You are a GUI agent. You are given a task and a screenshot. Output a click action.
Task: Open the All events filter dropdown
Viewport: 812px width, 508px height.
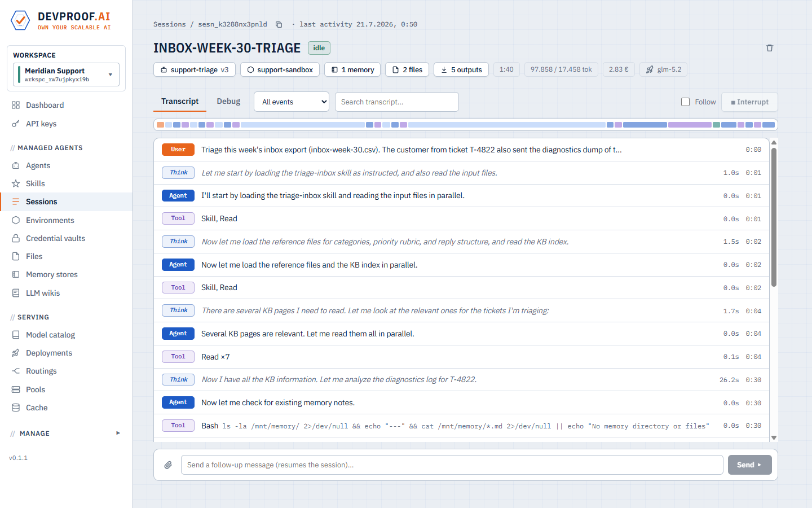292,102
